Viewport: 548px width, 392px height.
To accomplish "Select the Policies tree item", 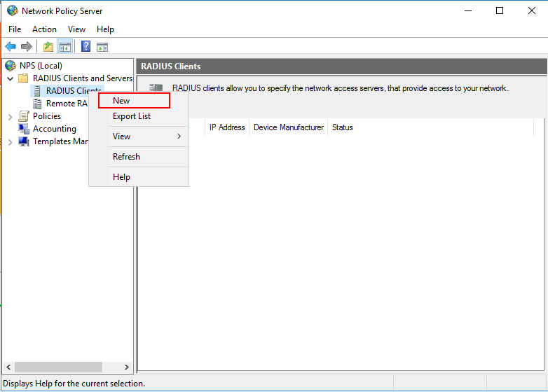I will click(x=47, y=116).
